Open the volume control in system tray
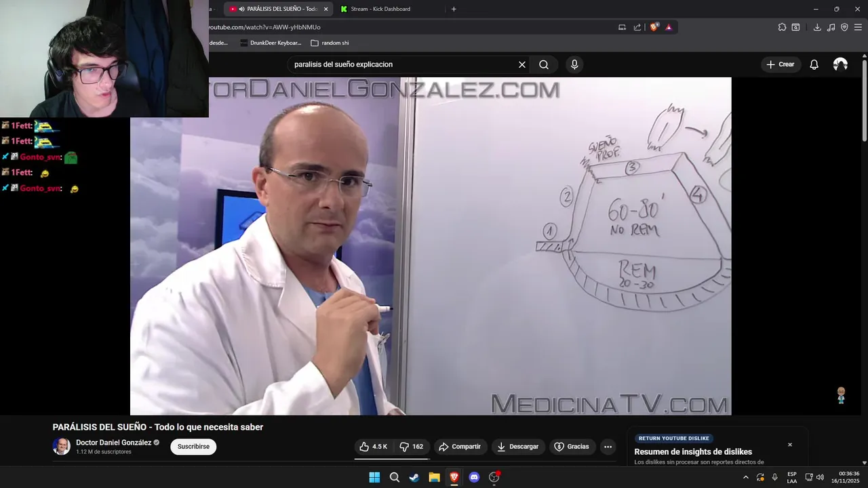This screenshot has width=868, height=488. click(820, 477)
